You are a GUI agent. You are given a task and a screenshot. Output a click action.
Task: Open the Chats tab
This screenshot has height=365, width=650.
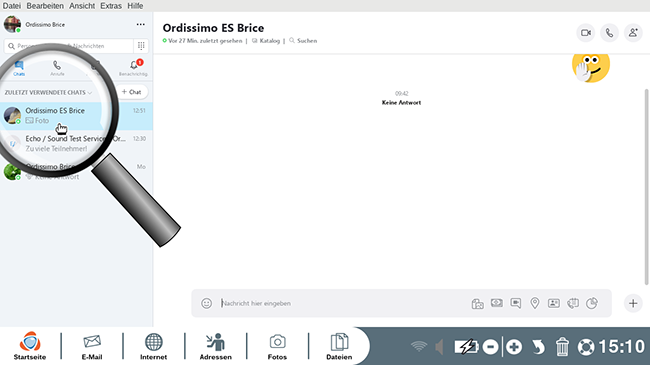pos(19,68)
